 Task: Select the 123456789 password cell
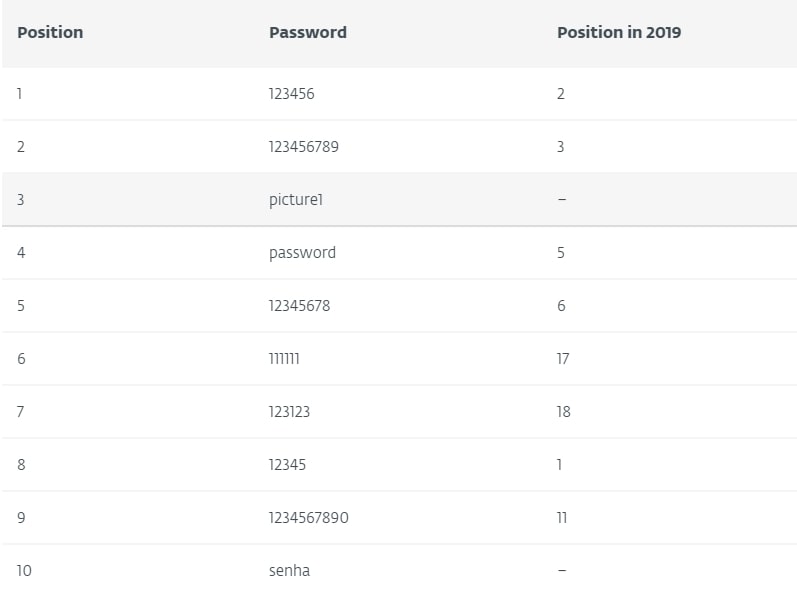coord(303,147)
